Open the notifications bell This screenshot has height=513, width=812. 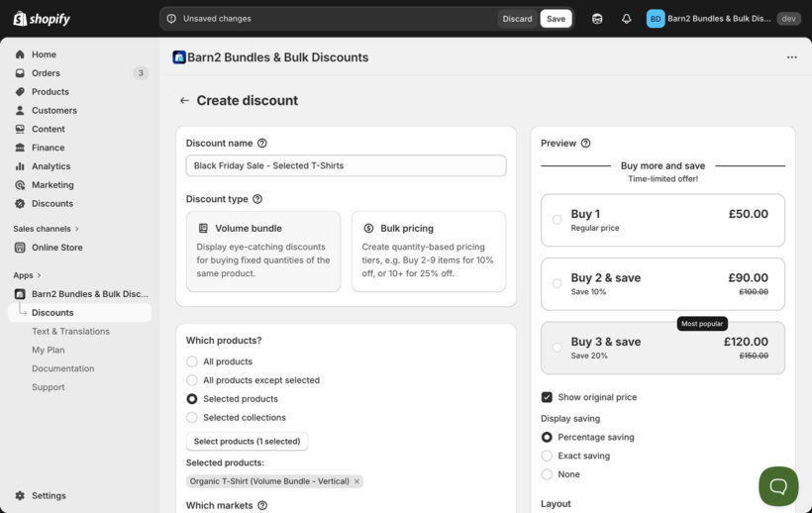point(626,19)
